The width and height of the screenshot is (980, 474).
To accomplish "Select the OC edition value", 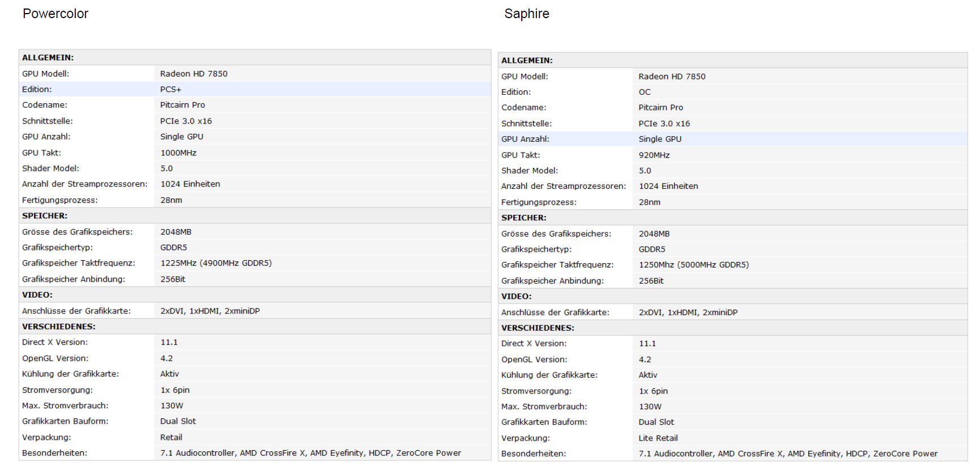I will (x=645, y=92).
